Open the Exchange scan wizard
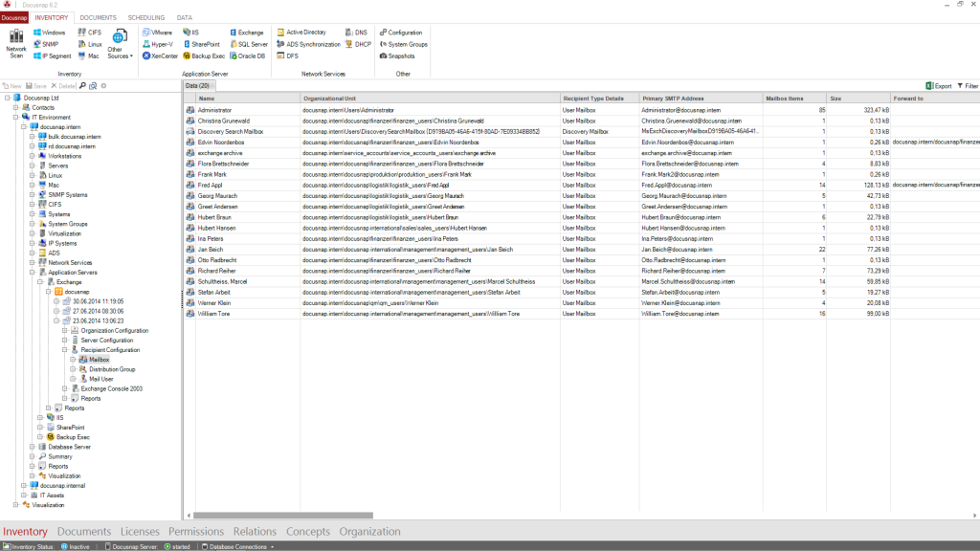Screen dimensions: 980x551 pos(245,33)
